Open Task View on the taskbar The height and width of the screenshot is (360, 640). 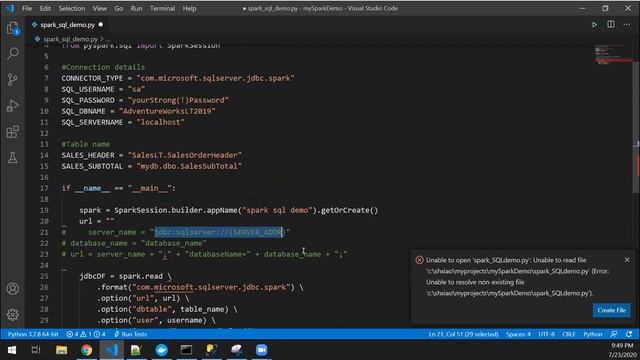pos(36,350)
